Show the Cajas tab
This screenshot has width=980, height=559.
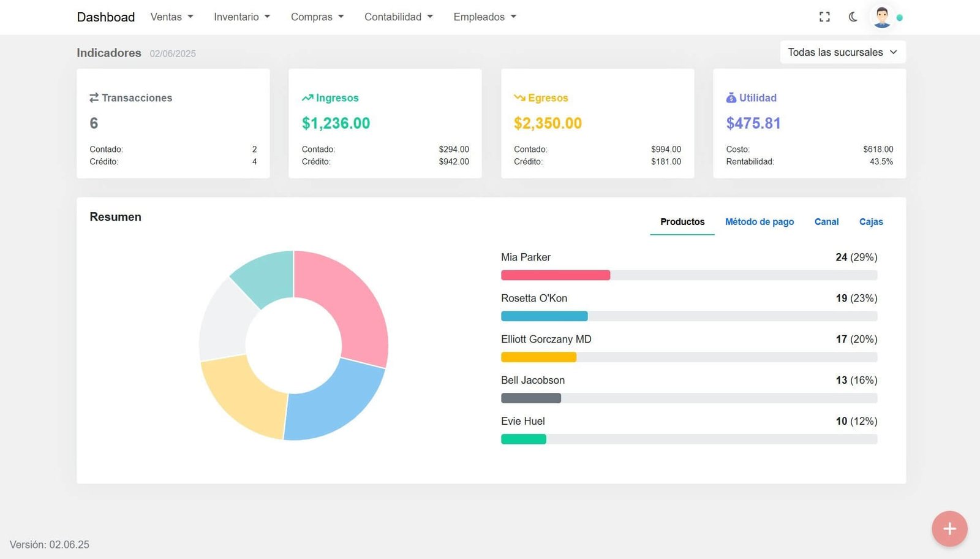pyautogui.click(x=870, y=222)
